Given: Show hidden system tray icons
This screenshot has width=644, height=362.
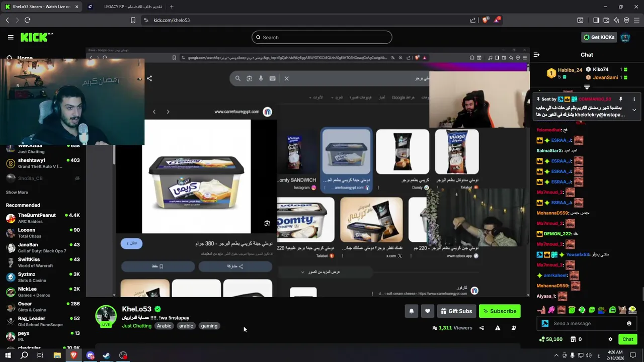Looking at the screenshot, I should 556,355.
